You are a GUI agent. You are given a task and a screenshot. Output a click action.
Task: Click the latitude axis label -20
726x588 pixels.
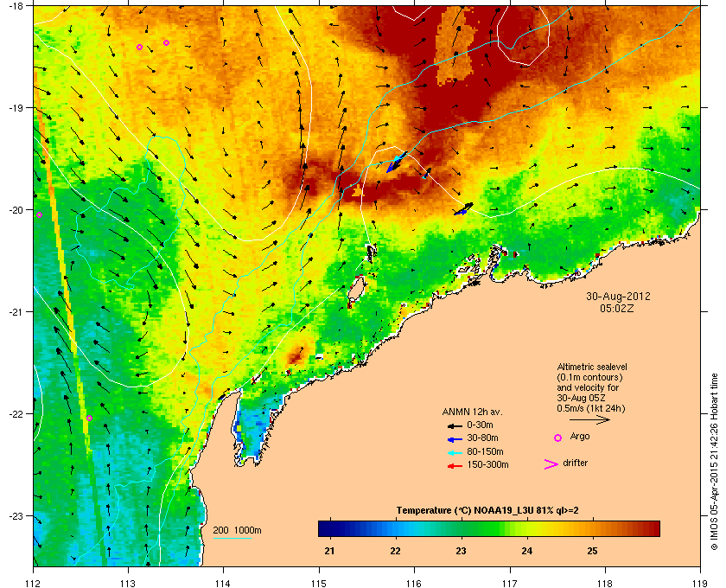[x=16, y=210]
